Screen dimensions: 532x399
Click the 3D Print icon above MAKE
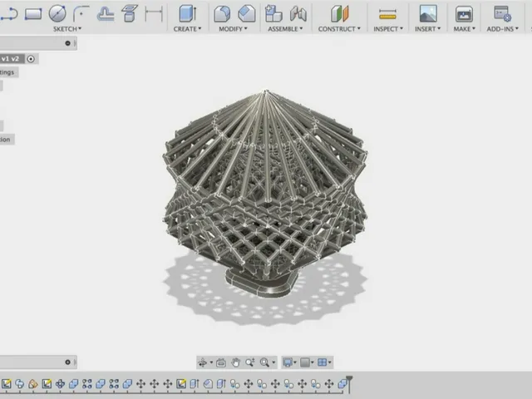click(x=464, y=14)
